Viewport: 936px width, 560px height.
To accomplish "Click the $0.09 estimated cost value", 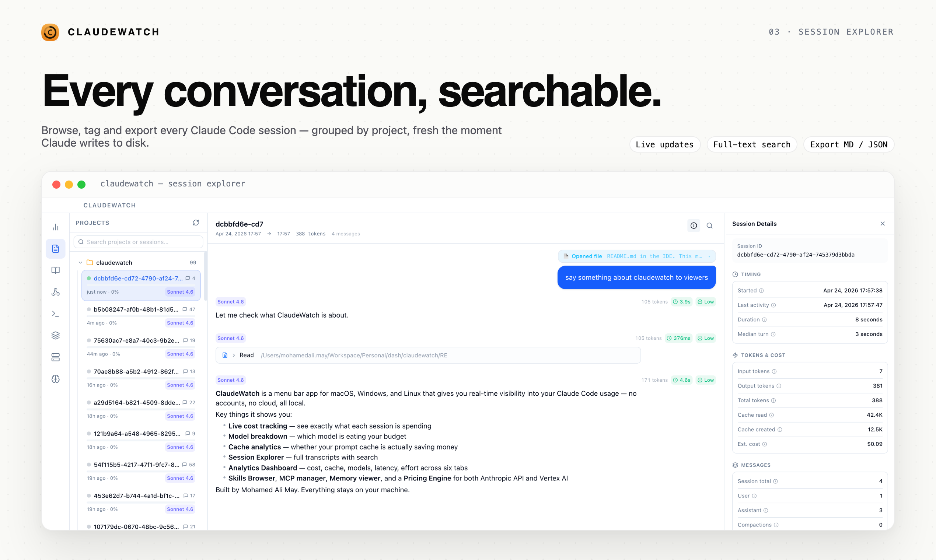I will (x=875, y=444).
